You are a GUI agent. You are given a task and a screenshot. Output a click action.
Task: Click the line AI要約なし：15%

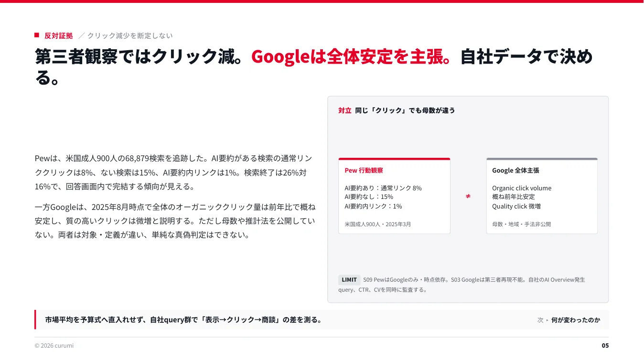click(369, 197)
